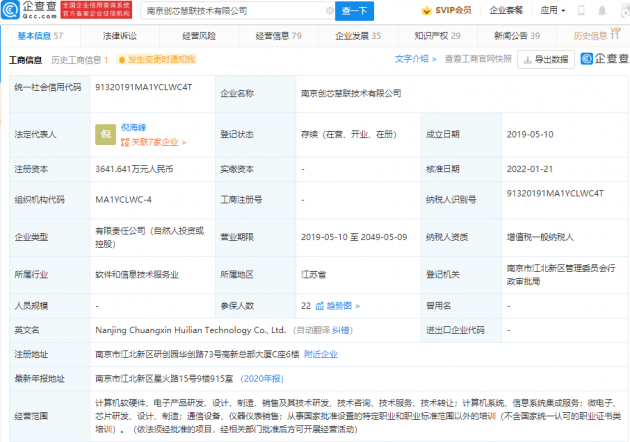Click the SVIP crown icon
The image size is (630, 442).
[426, 10]
